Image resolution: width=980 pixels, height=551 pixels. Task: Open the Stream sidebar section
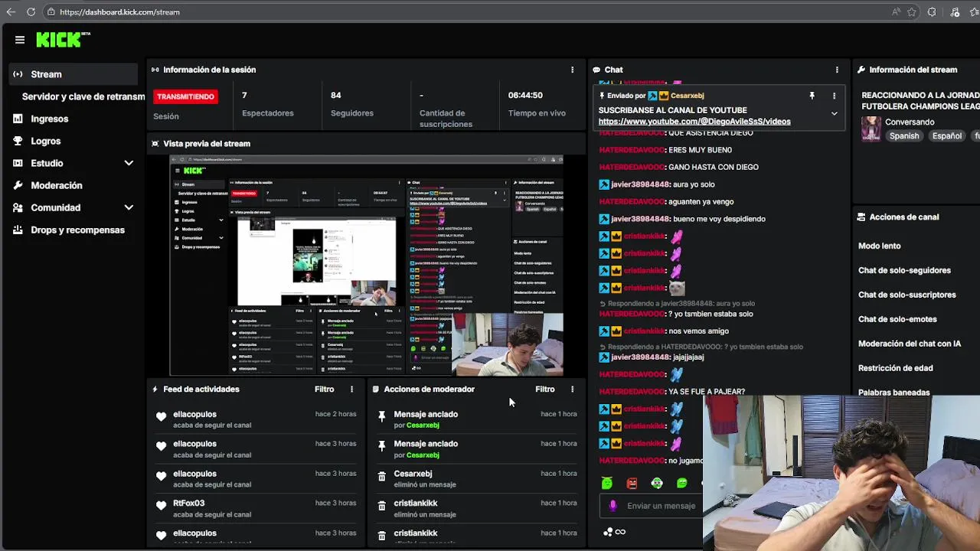coord(73,74)
